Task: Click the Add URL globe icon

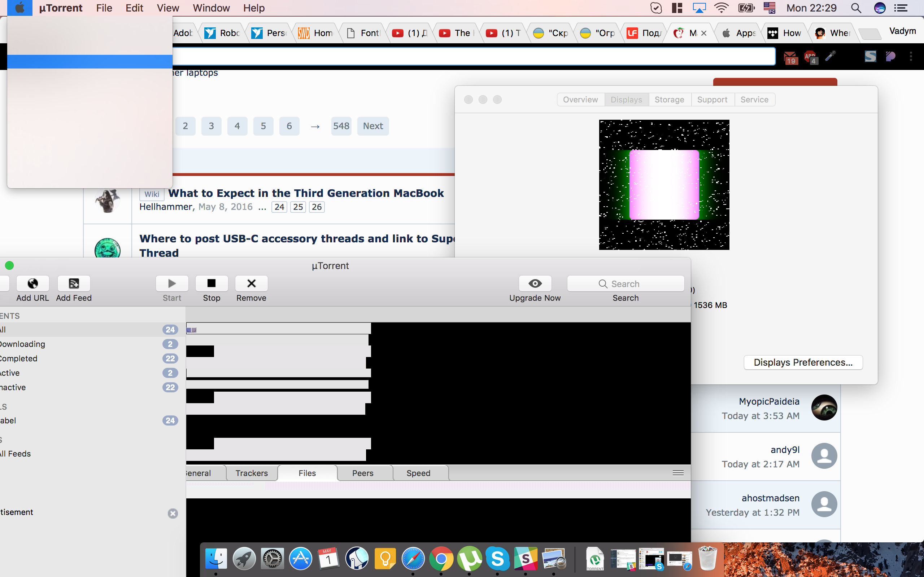Action: [32, 283]
